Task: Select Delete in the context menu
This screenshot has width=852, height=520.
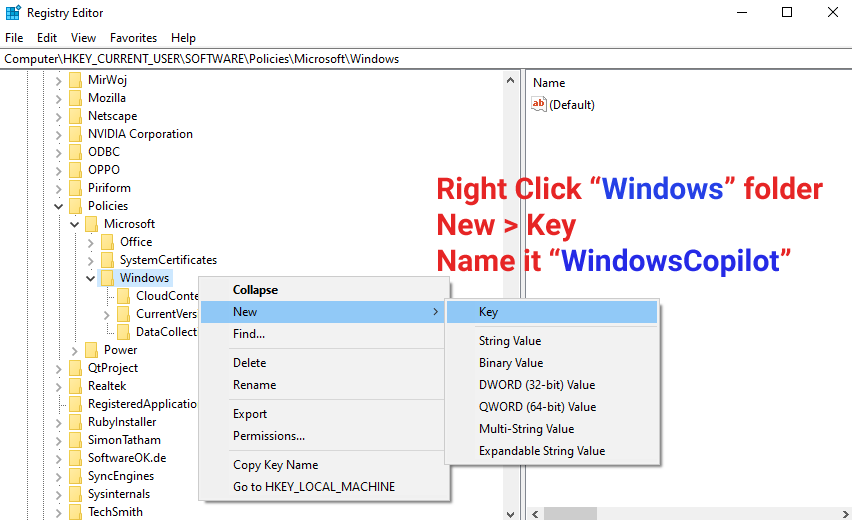Action: pos(323,363)
